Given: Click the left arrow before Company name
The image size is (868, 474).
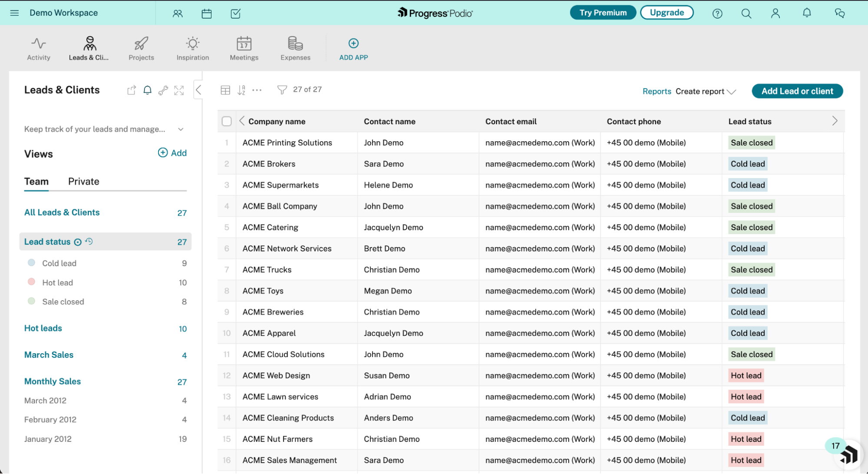Looking at the screenshot, I should click(x=242, y=121).
